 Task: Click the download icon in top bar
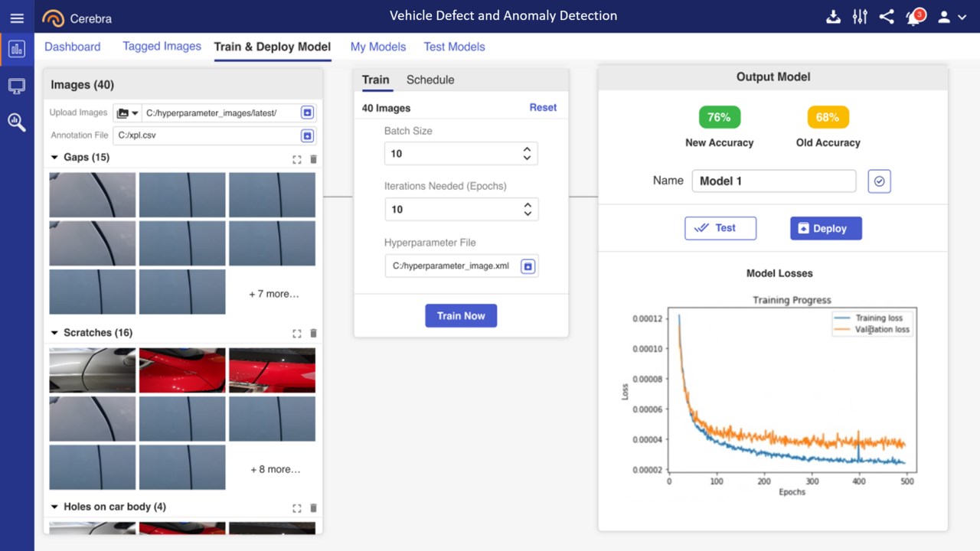coord(834,17)
